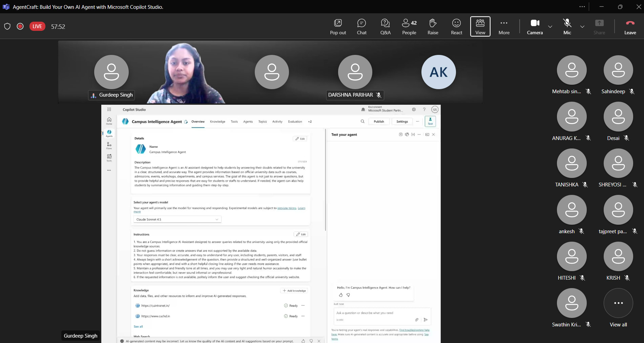Image resolution: width=644 pixels, height=343 pixels.
Task: Open Agents in Copilot Studio sidebar
Action: (x=109, y=133)
